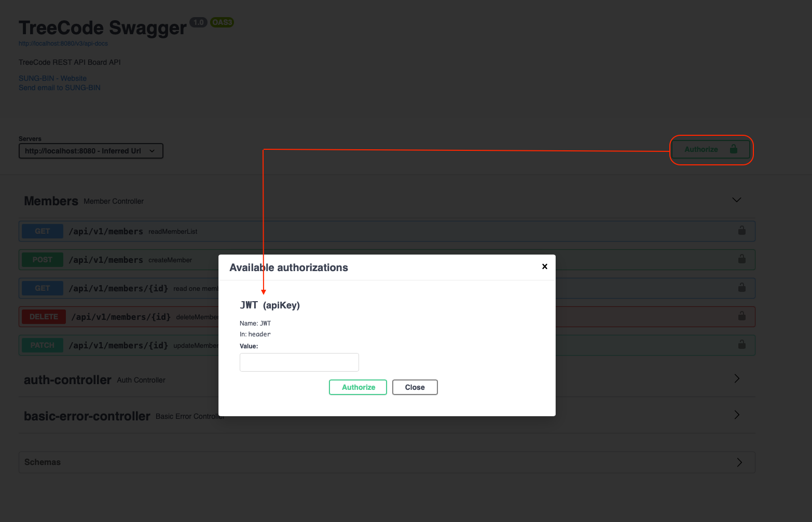
Task: Click lock icon on DELETE members/{id} row
Action: click(742, 316)
